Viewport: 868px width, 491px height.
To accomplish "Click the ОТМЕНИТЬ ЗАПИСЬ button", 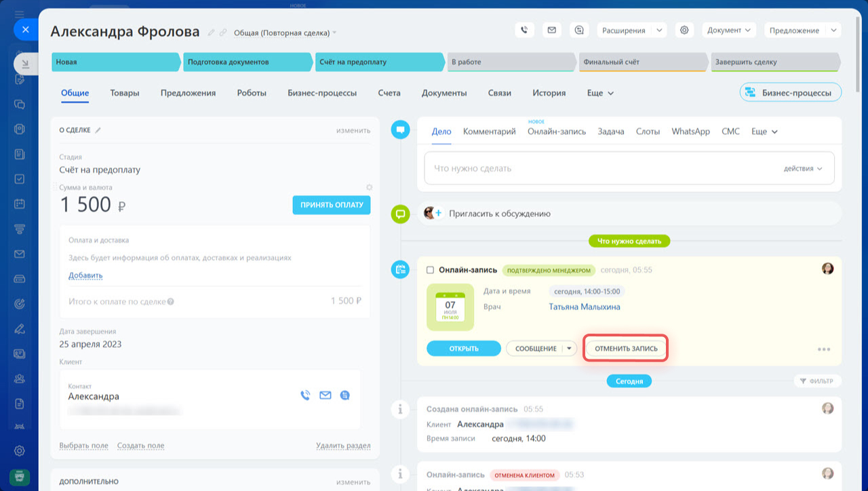I will [626, 349].
